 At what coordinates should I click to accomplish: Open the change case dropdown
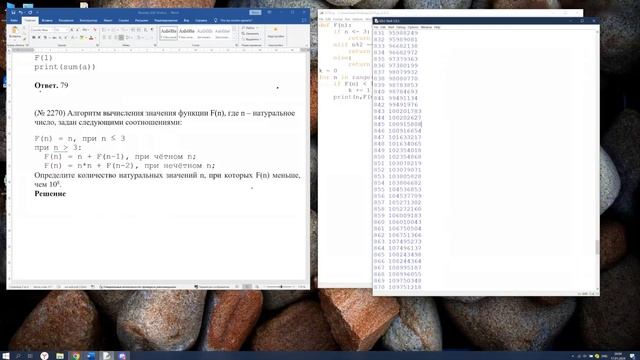[x=85, y=30]
